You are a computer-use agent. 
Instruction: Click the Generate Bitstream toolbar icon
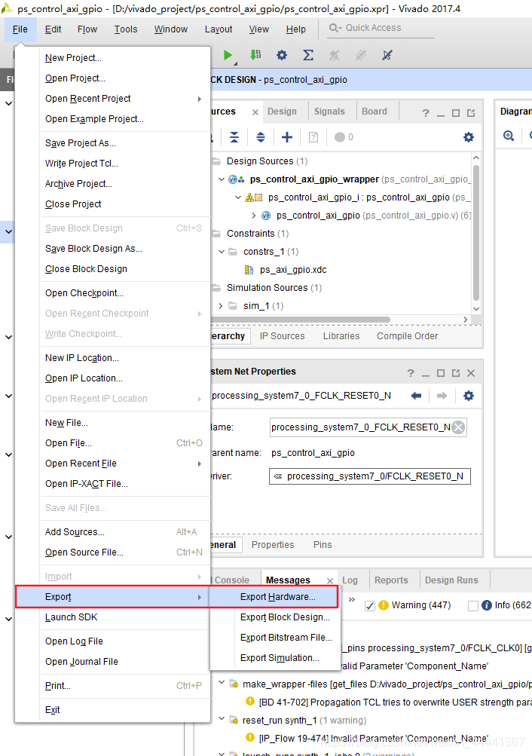tap(255, 55)
